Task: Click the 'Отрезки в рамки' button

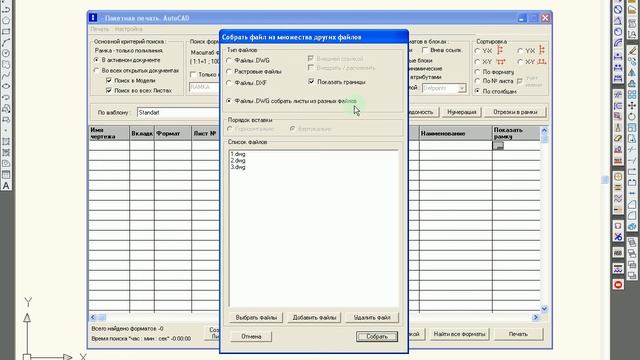Action: tap(515, 112)
